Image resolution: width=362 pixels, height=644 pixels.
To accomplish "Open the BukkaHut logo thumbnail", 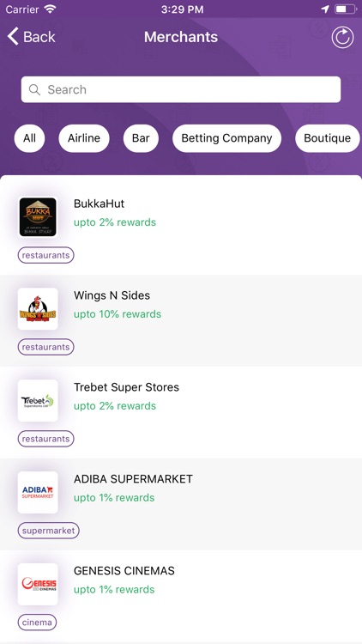I will [38, 217].
